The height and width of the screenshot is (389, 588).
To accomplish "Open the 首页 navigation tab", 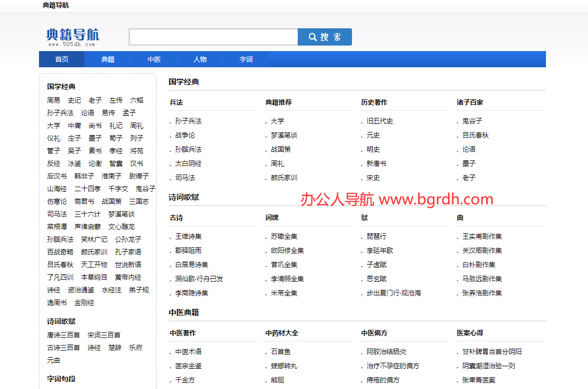I will 62,59.
